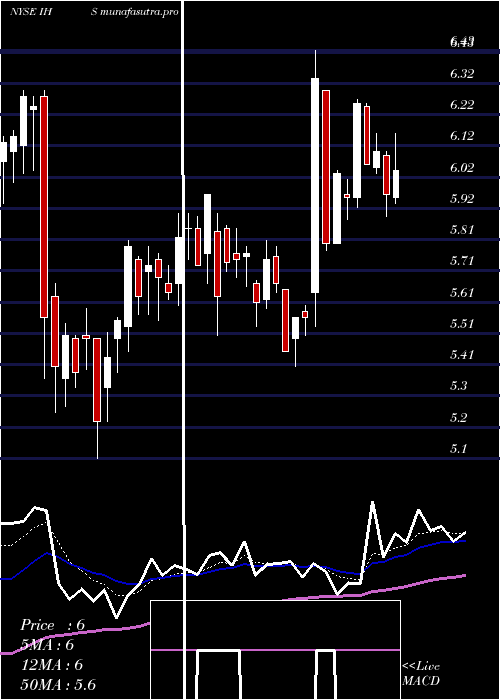The image size is (500, 700).
Task: Click the MACD label
Action: point(421,682)
